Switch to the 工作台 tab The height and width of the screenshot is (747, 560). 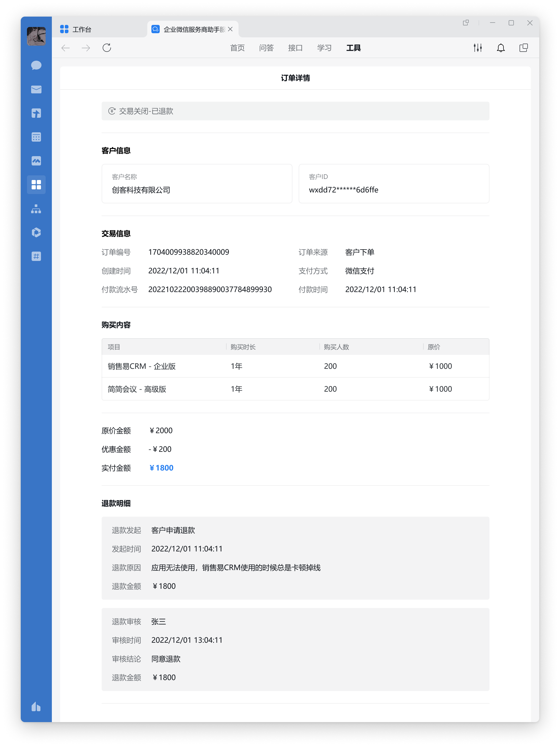click(x=82, y=29)
